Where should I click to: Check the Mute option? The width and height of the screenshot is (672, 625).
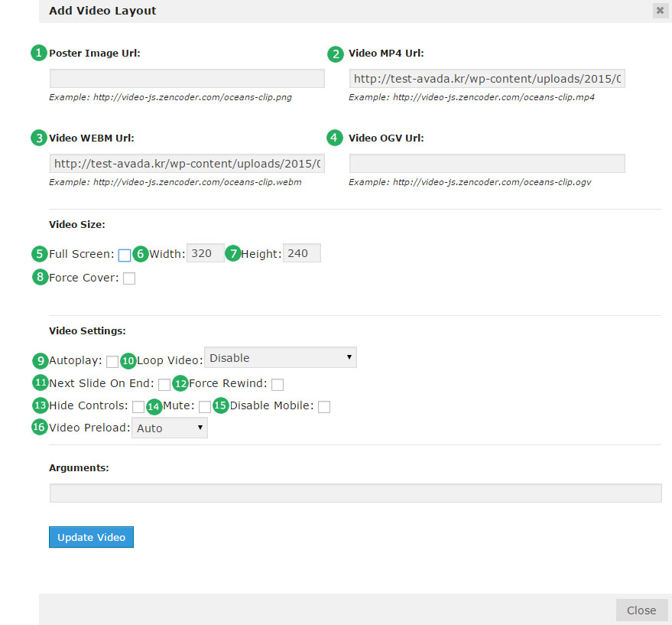coord(205,407)
